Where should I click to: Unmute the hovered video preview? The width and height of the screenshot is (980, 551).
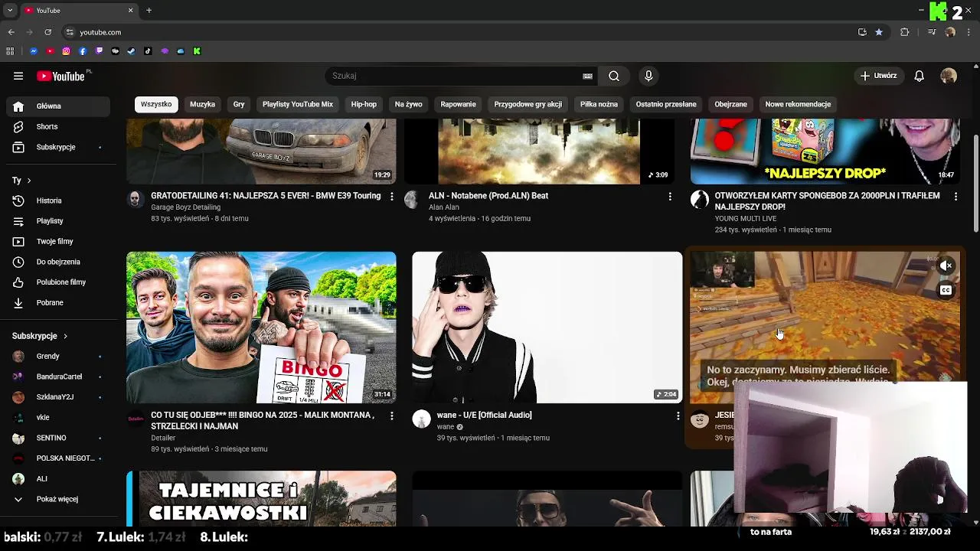946,266
